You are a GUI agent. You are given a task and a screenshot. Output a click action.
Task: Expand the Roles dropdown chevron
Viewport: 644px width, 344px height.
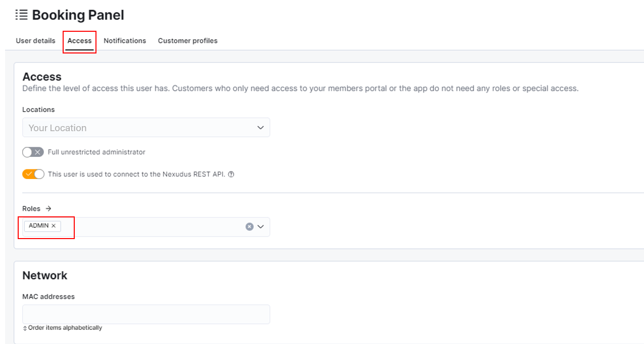261,227
